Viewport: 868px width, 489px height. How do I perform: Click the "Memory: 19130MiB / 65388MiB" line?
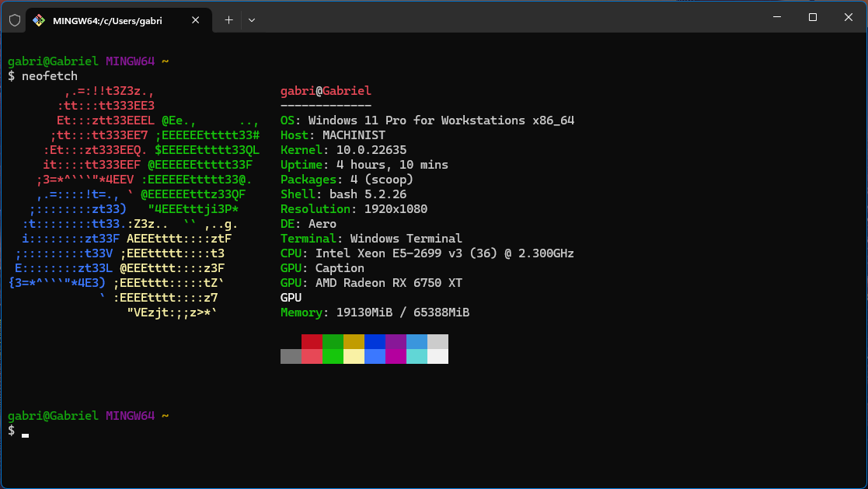pyautogui.click(x=375, y=313)
